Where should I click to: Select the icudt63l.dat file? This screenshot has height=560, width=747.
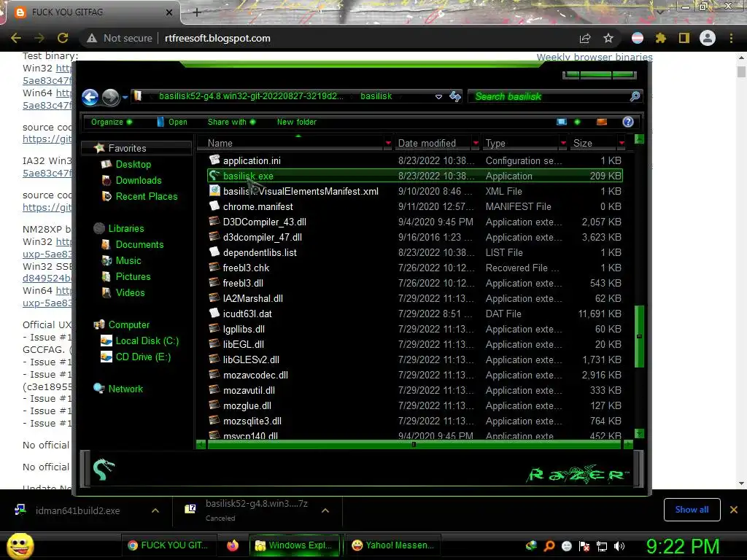[x=247, y=314]
